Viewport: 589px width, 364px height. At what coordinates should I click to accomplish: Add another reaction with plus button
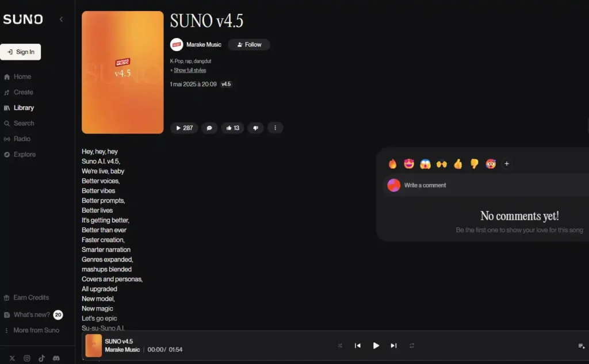click(x=507, y=164)
